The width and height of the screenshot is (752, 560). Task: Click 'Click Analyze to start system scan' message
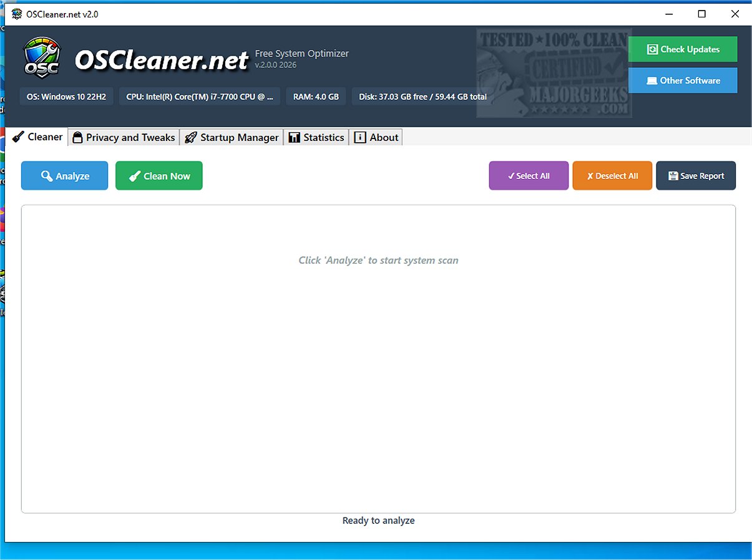point(379,260)
